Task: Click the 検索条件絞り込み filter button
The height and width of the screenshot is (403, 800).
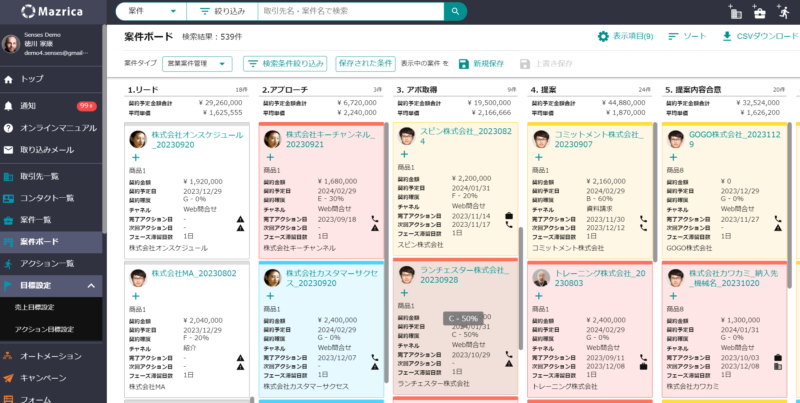Action: point(285,64)
